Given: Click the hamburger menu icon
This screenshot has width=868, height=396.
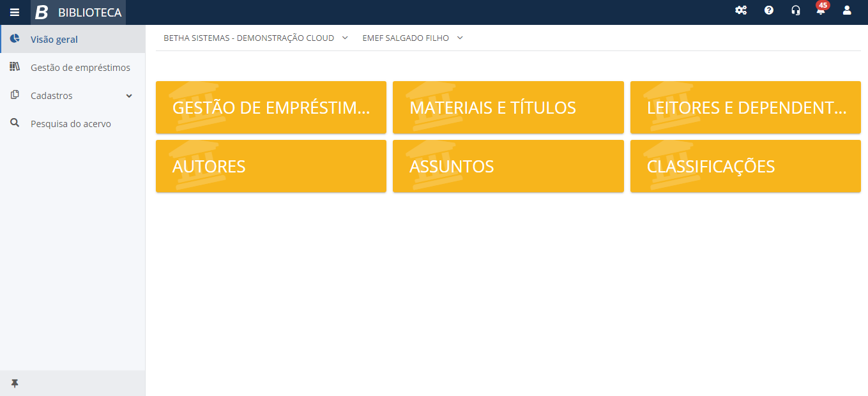Looking at the screenshot, I should click(15, 12).
